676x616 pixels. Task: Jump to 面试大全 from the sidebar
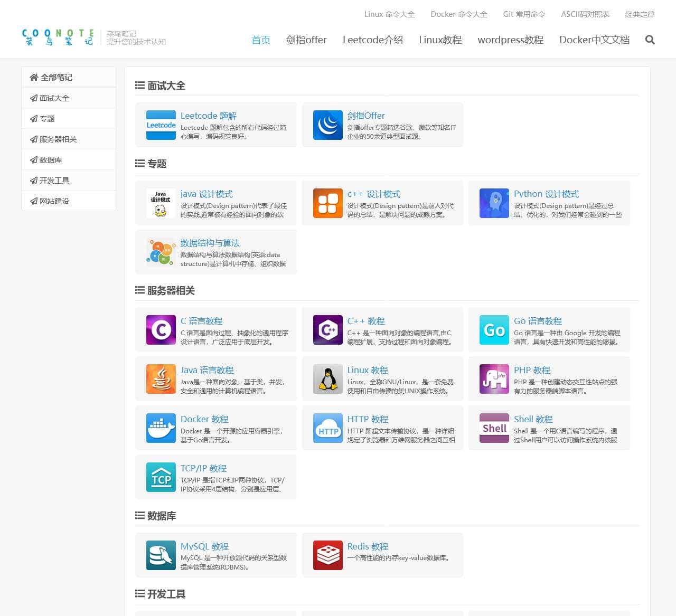(x=69, y=98)
